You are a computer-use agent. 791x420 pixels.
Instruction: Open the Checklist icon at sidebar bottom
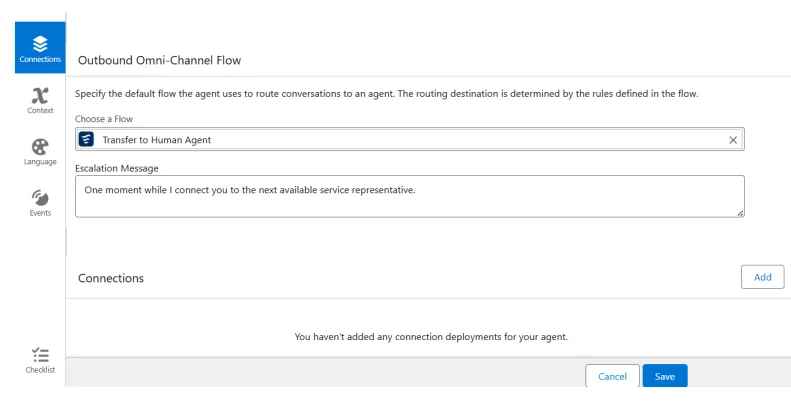click(40, 354)
